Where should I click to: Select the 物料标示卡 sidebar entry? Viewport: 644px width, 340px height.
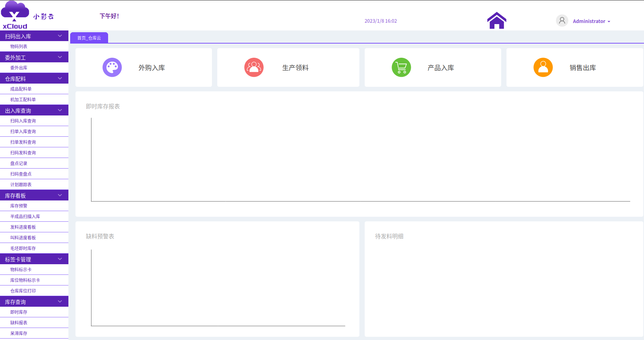pos(34,270)
